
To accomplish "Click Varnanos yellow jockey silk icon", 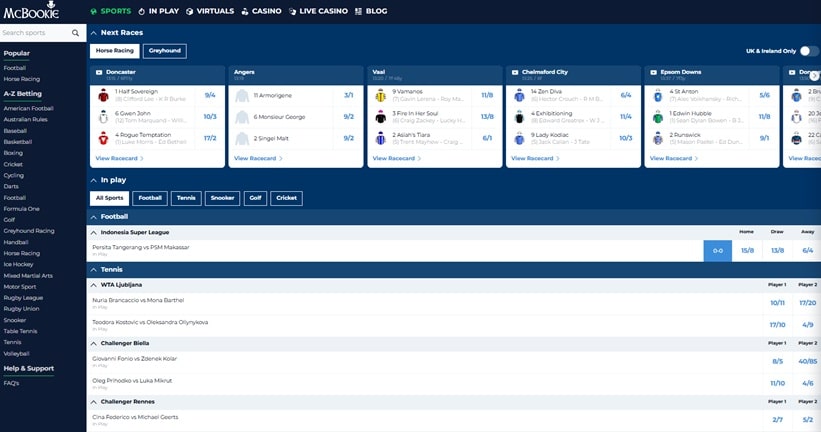I will coord(380,96).
